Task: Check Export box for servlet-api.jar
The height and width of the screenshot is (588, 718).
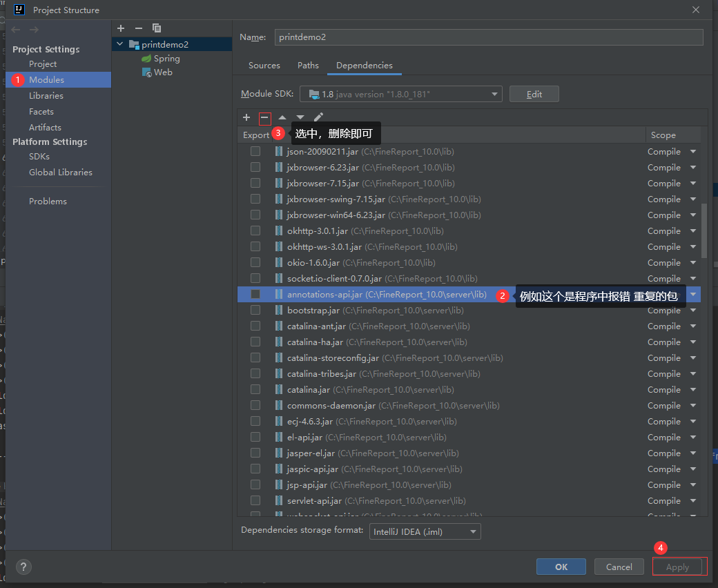Action: pos(255,500)
